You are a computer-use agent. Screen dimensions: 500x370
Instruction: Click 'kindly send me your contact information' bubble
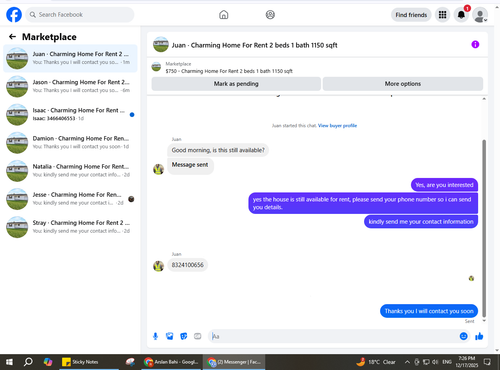(421, 222)
